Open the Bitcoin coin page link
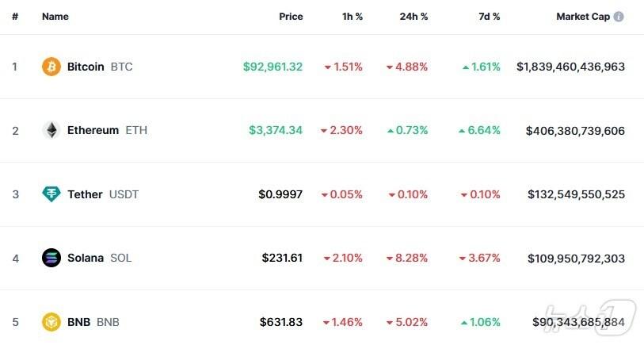Image resolution: width=644 pixels, height=345 pixels. (x=86, y=67)
